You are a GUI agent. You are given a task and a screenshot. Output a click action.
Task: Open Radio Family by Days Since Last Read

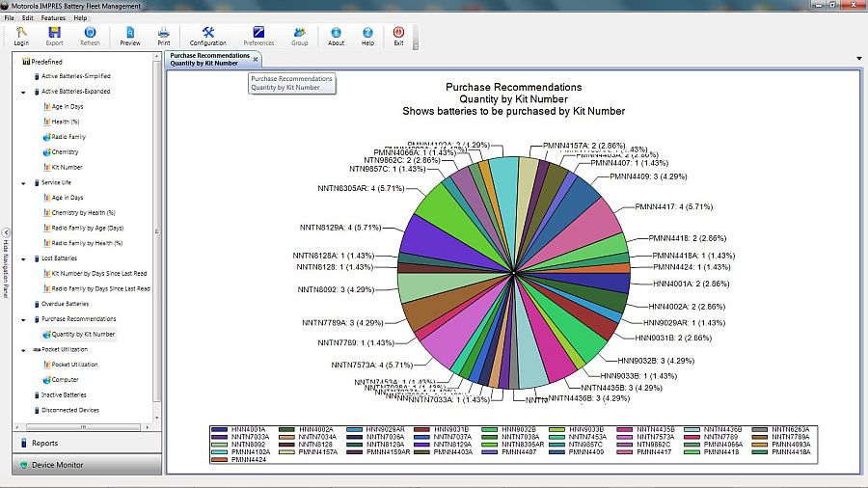coord(96,288)
